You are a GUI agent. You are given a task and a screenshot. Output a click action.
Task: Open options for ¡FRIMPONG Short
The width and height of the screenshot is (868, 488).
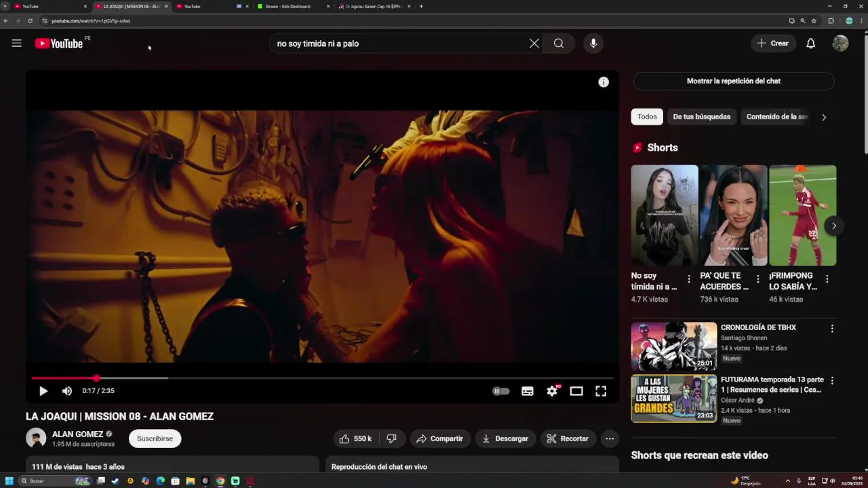tap(827, 279)
